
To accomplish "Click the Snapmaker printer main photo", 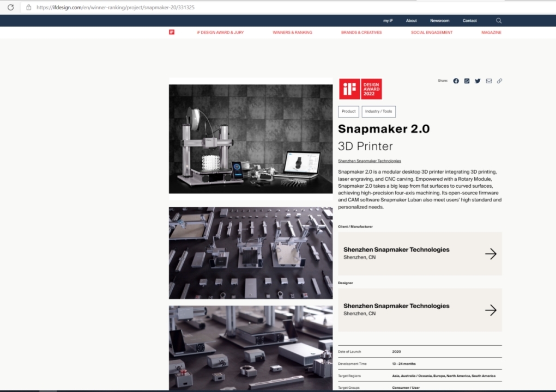I will 250,139.
